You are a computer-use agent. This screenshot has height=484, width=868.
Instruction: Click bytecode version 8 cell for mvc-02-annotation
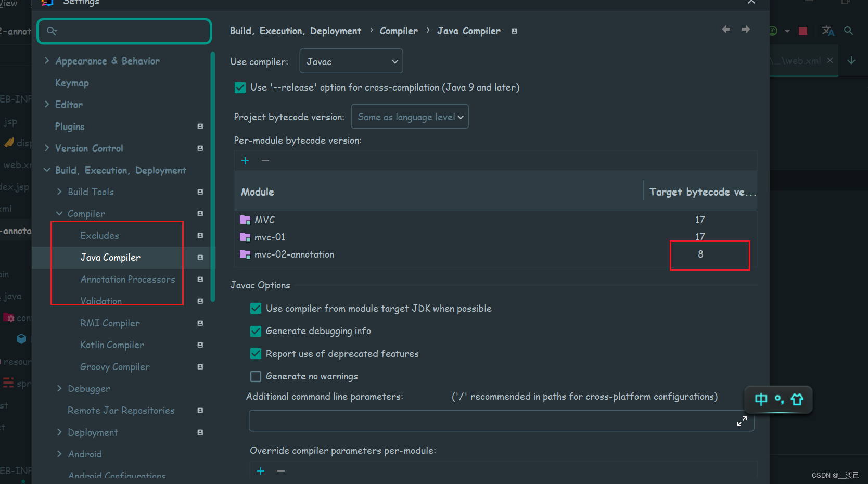pyautogui.click(x=700, y=254)
